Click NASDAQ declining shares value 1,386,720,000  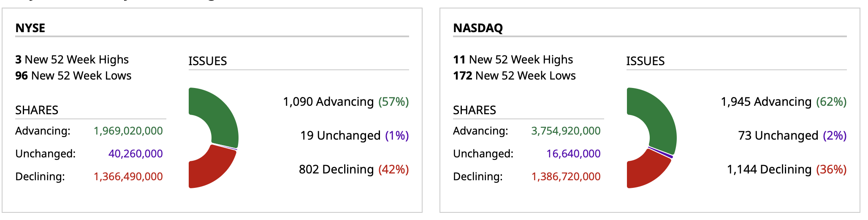566,176
